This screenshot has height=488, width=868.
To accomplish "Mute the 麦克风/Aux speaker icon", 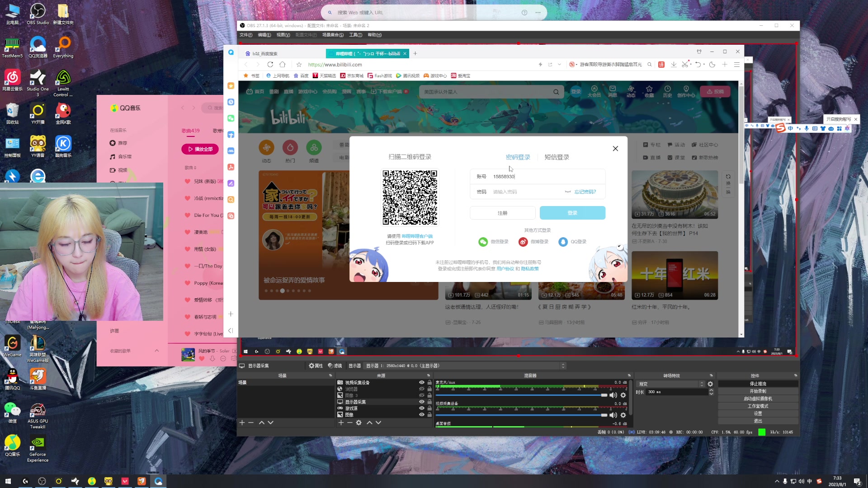I will tap(613, 395).
